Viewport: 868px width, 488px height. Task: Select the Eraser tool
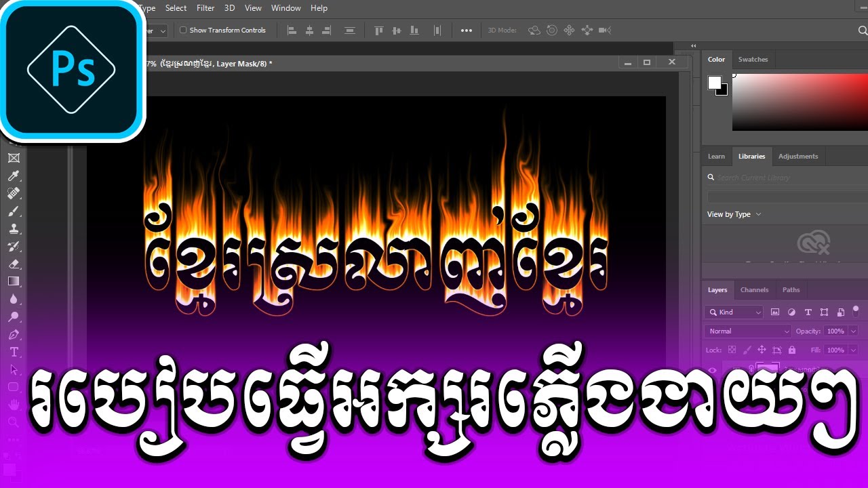[14, 264]
